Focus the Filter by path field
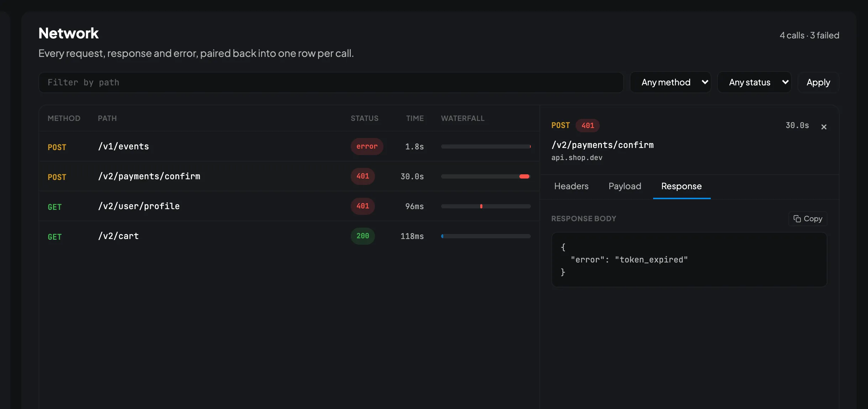 (x=331, y=83)
